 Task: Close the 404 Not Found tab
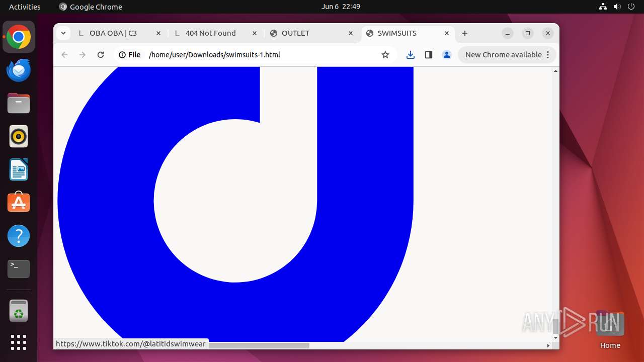click(x=255, y=33)
